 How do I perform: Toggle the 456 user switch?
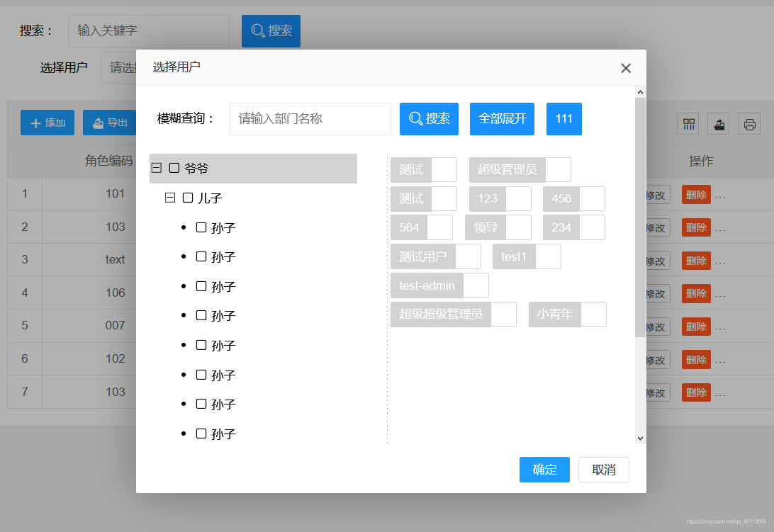point(574,199)
